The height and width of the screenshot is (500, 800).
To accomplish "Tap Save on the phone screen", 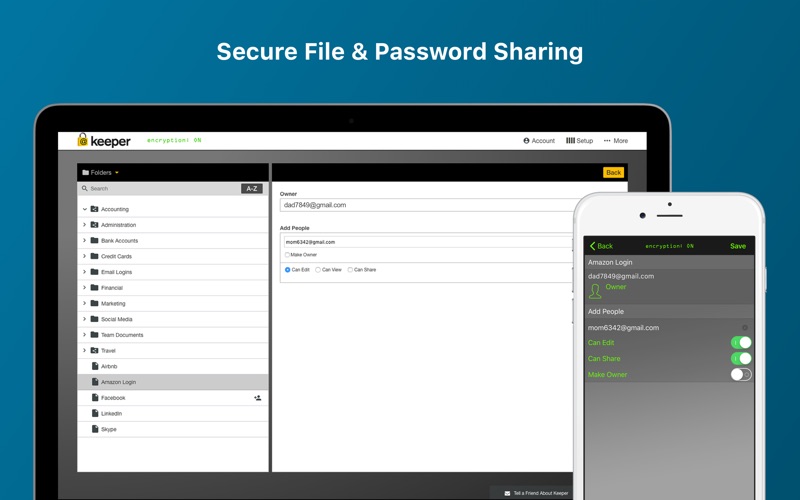I will click(738, 246).
